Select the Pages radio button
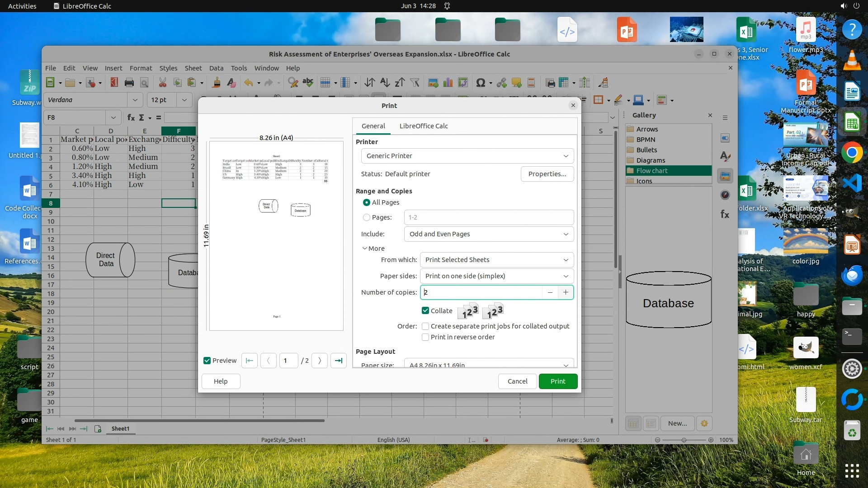Screen dimensions: 868x488 [367, 217]
